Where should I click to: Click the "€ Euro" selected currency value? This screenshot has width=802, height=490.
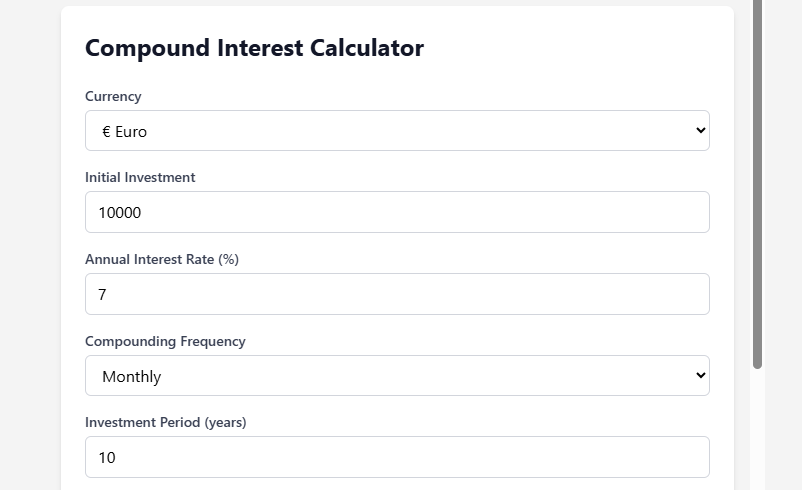pyautogui.click(x=125, y=132)
